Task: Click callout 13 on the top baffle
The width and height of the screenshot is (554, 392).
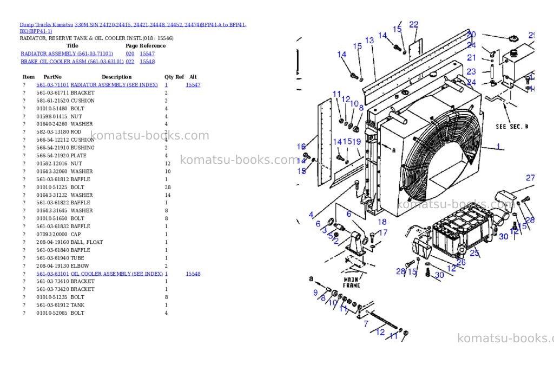Action: point(370,41)
